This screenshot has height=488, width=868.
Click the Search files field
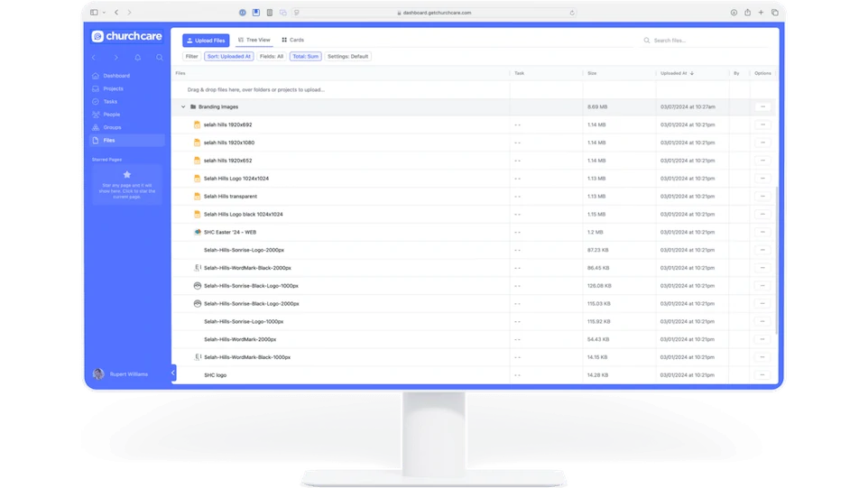(x=706, y=41)
